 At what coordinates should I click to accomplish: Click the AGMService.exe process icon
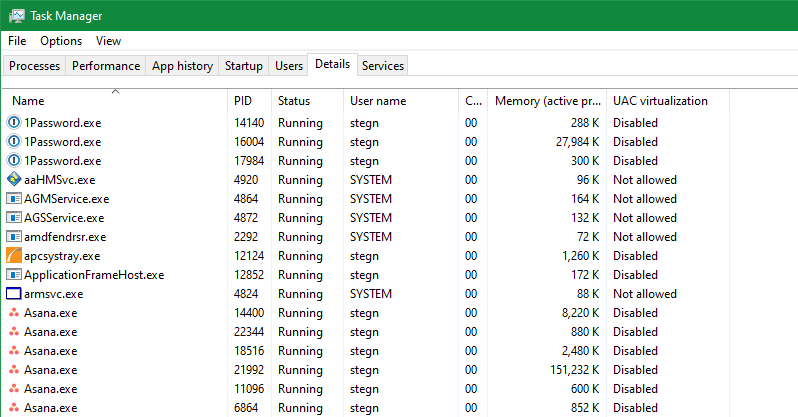pos(14,199)
